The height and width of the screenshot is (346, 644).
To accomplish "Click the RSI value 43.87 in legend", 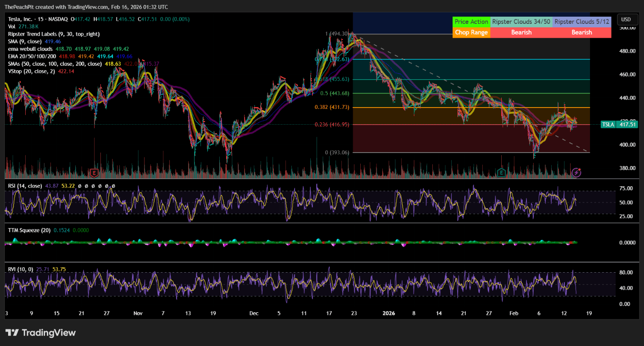I will 52,186.
